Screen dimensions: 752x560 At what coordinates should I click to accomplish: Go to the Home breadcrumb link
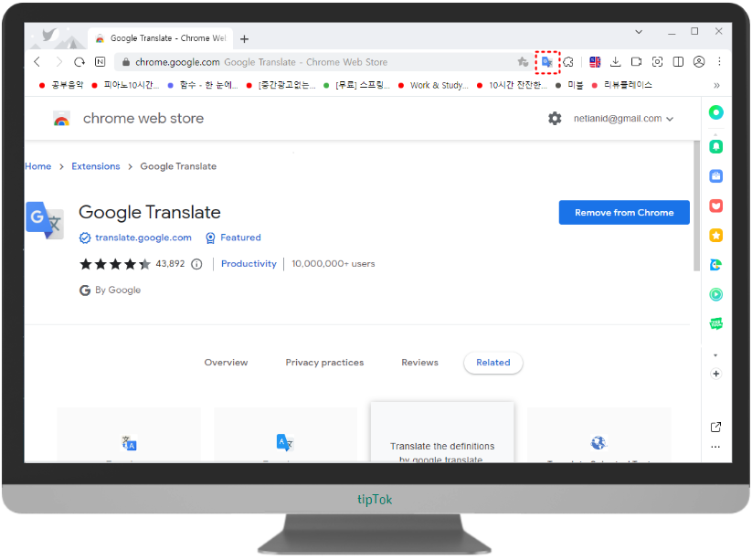[x=37, y=166]
